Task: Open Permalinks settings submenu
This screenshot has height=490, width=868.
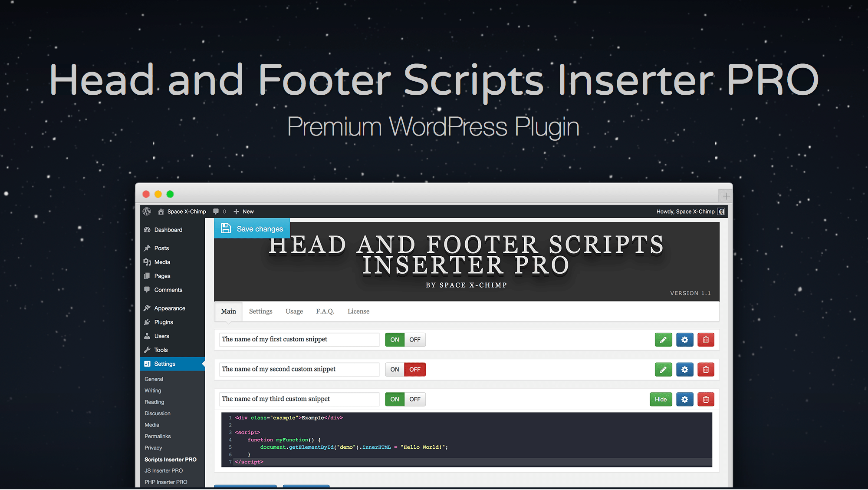Action: [x=158, y=436]
